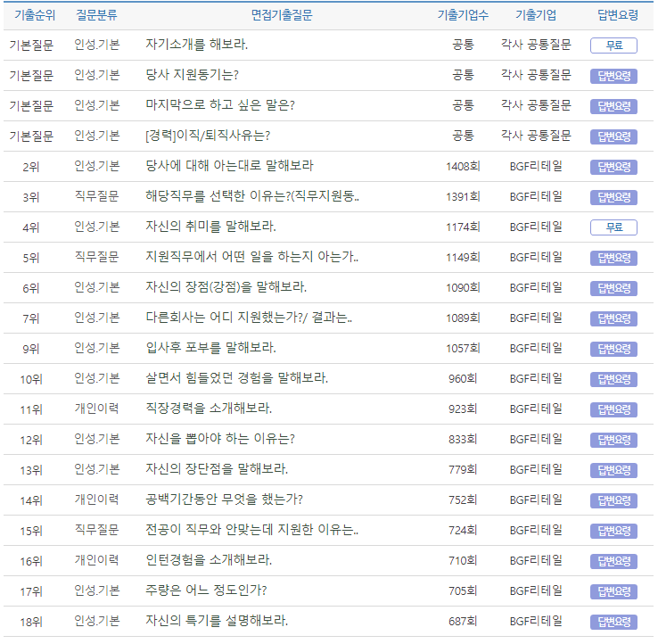The height and width of the screenshot is (644, 658).
Task: Select the [경력]이직/퇴직사유는? question
Action: 207,136
